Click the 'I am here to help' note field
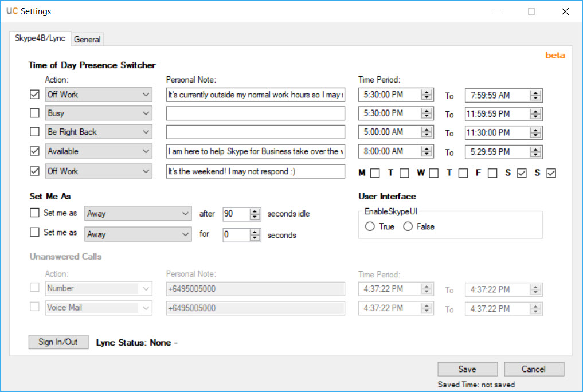 point(256,151)
